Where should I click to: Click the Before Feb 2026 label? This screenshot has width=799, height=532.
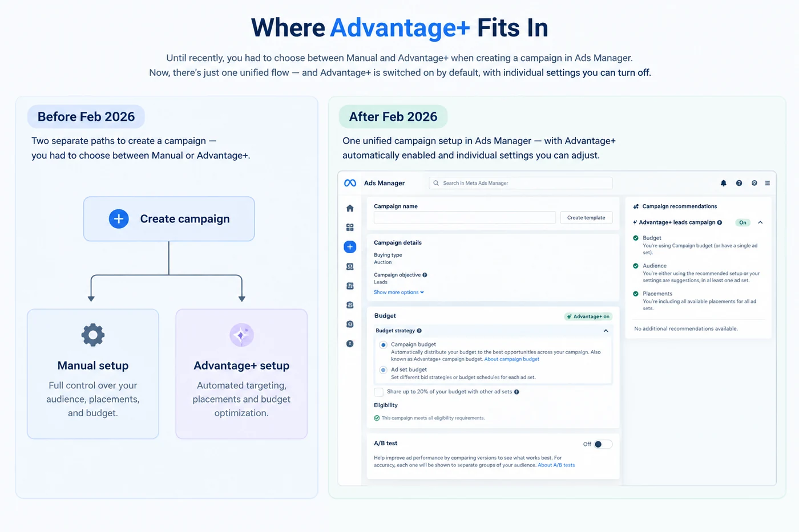click(x=86, y=116)
